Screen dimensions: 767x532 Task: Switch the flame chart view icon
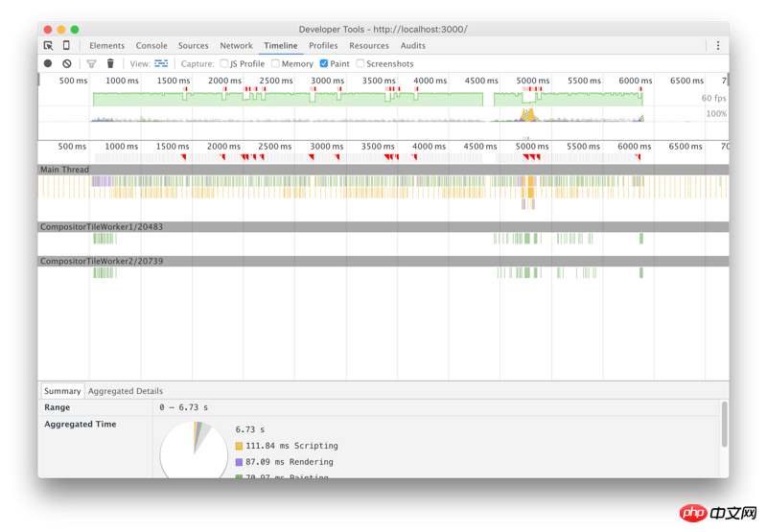point(161,63)
